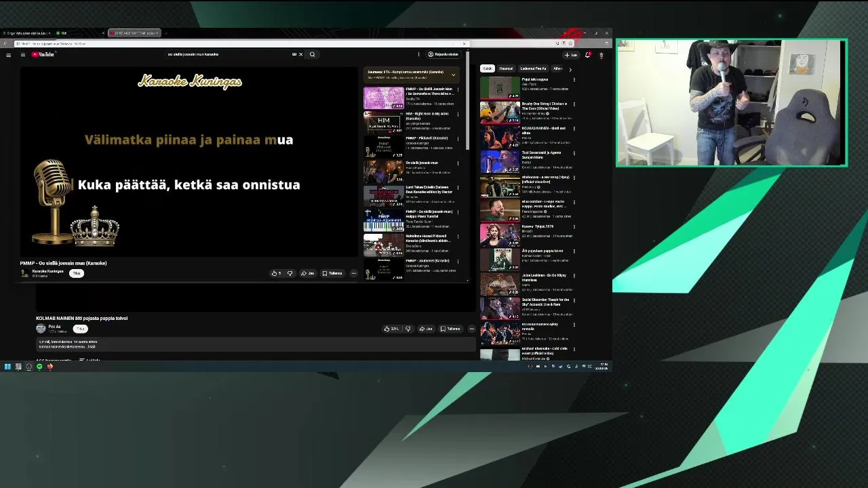The width and height of the screenshot is (868, 488).
Task: Play the PMMP Pikkuveli karaoke thumbnail
Action: (384, 146)
